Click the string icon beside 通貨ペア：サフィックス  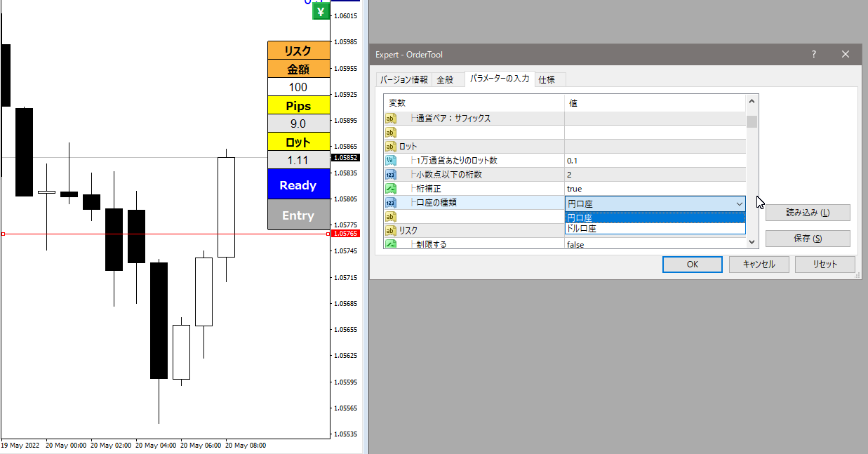point(391,119)
